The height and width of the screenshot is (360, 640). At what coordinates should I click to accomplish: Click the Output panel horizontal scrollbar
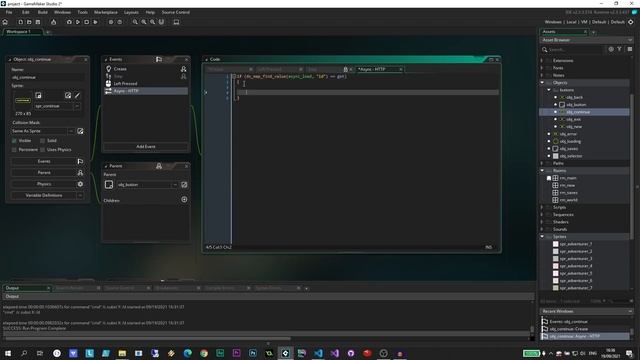coord(148,338)
